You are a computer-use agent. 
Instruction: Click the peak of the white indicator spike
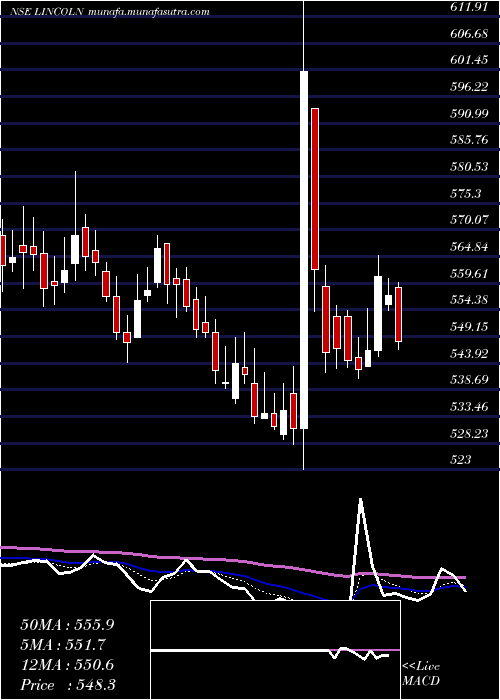point(361,500)
